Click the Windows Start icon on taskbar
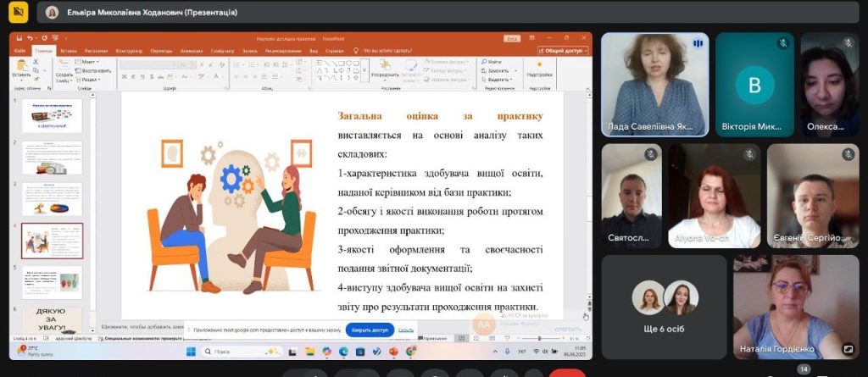 [x=191, y=352]
